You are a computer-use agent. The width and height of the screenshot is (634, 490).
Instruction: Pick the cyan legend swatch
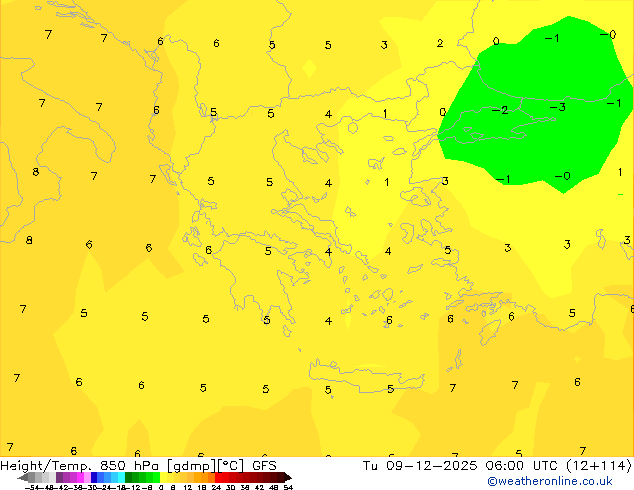[121, 477]
